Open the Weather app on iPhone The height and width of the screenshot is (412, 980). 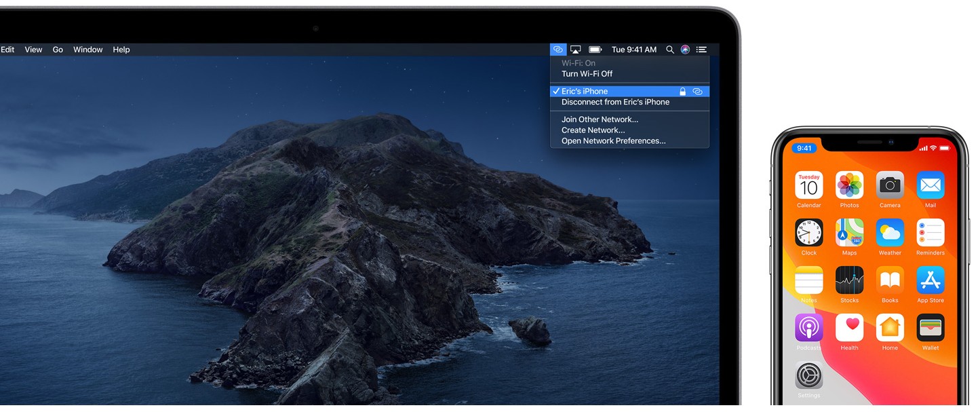pos(890,233)
